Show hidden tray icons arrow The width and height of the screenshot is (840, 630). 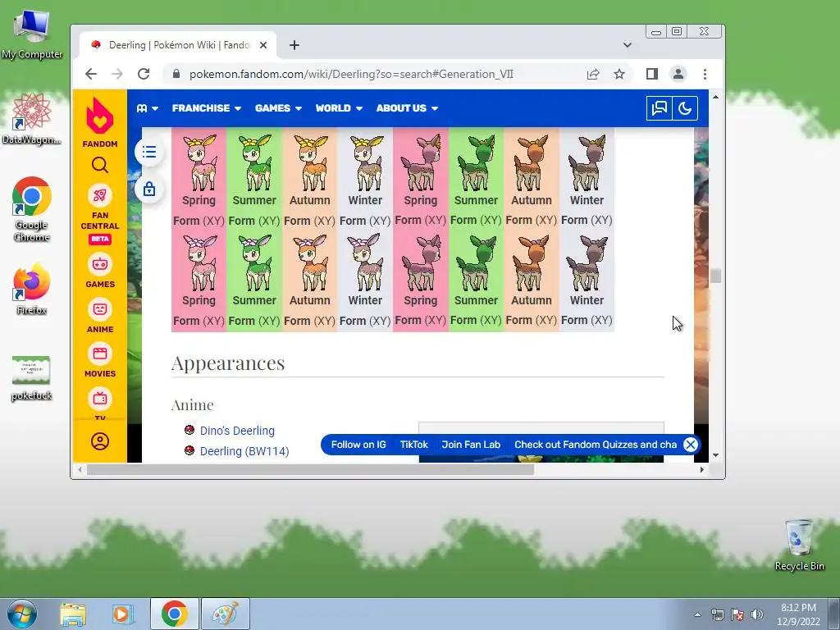697,614
